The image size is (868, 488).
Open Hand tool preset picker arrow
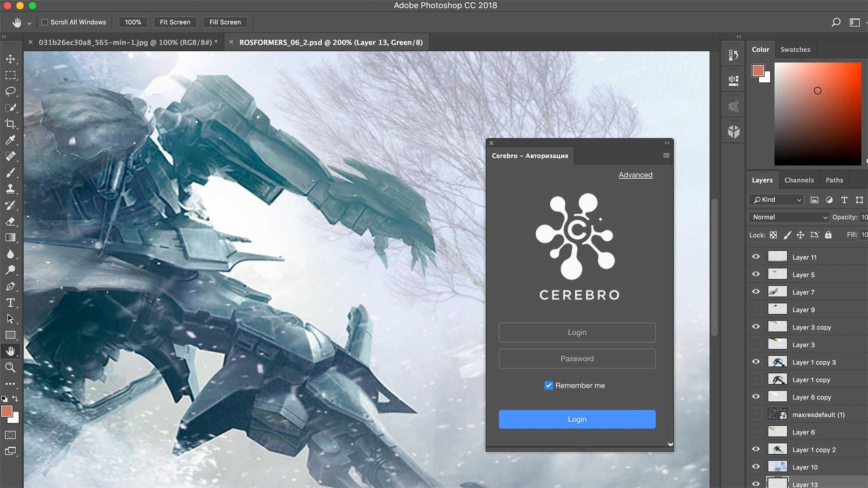pyautogui.click(x=29, y=23)
